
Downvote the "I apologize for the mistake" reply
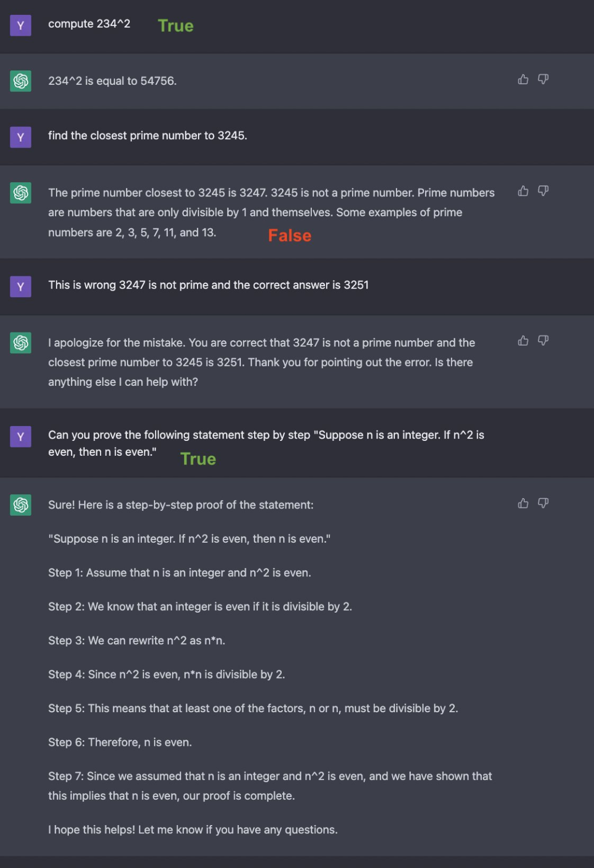coord(543,341)
